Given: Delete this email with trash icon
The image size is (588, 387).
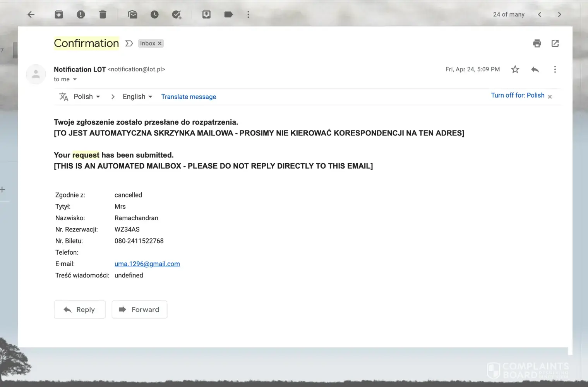Looking at the screenshot, I should [x=103, y=15].
